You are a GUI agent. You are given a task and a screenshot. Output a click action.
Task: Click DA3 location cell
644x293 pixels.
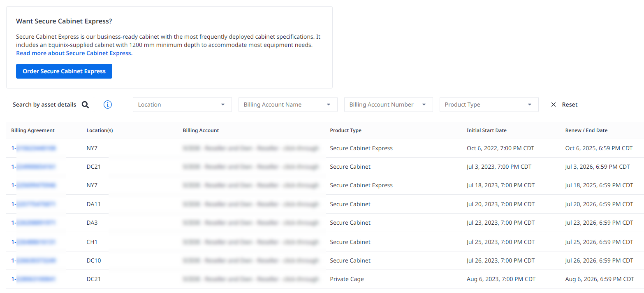[92, 223]
